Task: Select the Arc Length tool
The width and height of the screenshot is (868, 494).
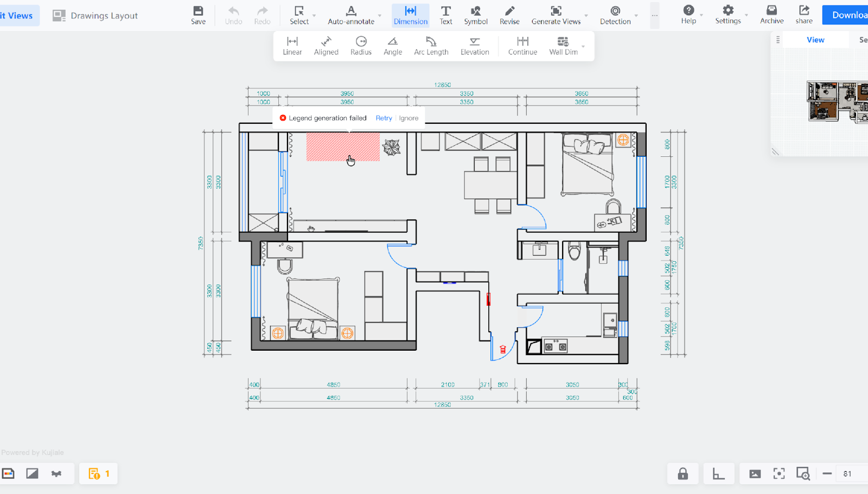Action: (x=431, y=46)
